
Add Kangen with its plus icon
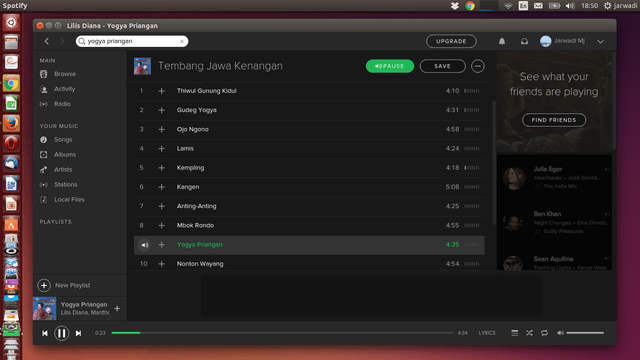(x=162, y=187)
